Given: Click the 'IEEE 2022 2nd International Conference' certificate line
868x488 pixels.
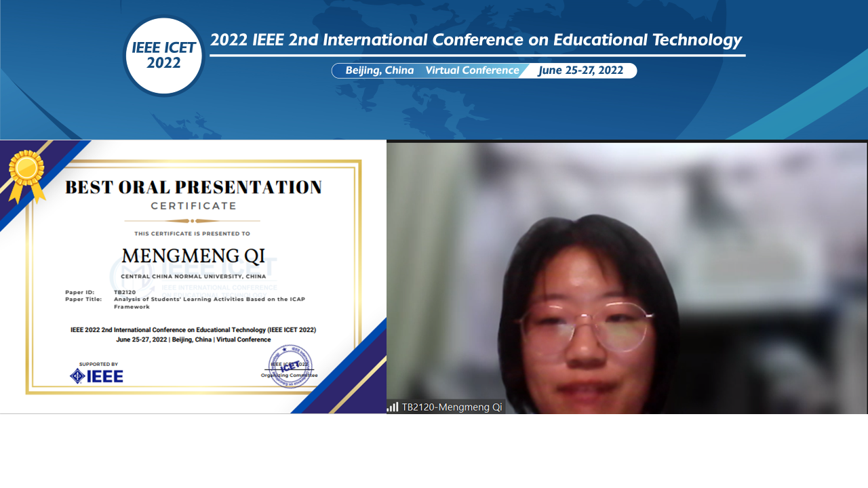Looking at the screenshot, I should [193, 330].
